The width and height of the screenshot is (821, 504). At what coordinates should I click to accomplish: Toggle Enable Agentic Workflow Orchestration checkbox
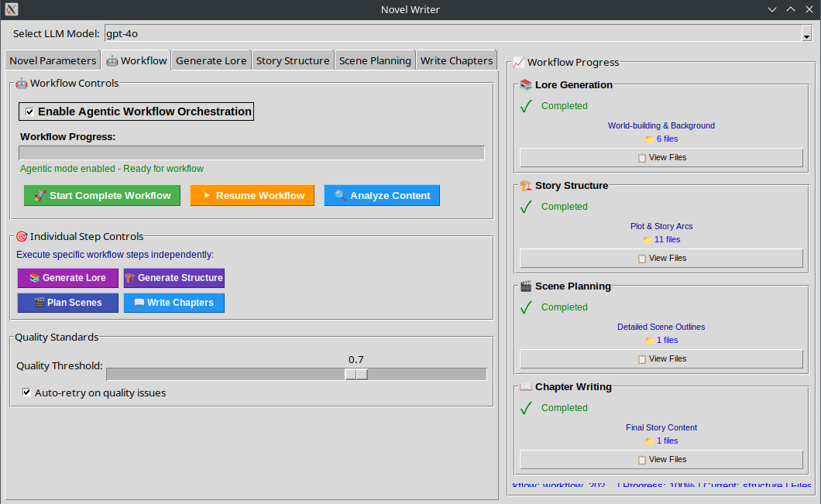point(30,111)
